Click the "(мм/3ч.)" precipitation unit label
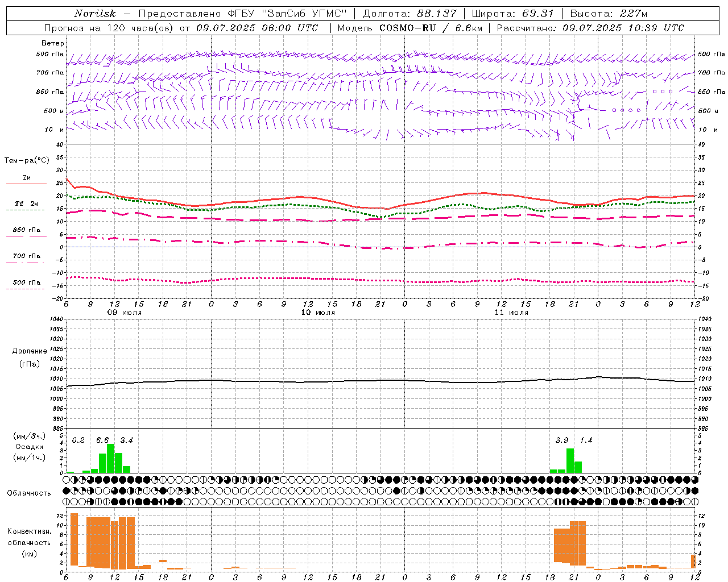The width and height of the screenshot is (728, 582). pyautogui.click(x=28, y=436)
